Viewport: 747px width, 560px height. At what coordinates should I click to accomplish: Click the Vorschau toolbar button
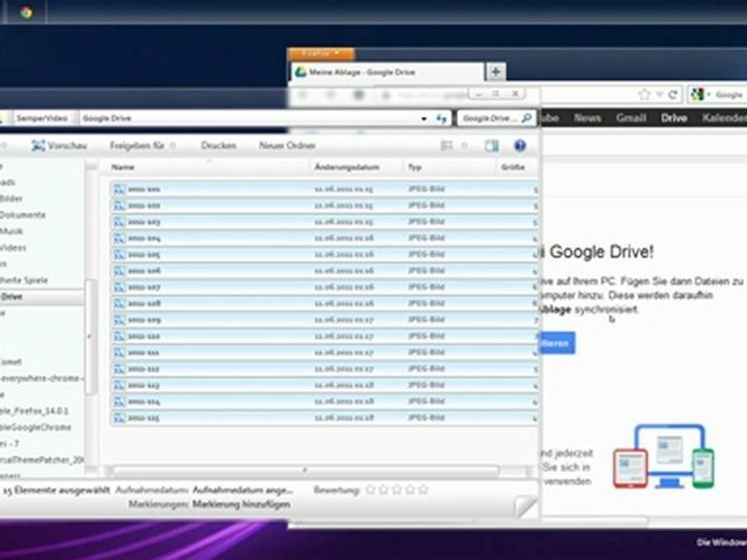(59, 145)
